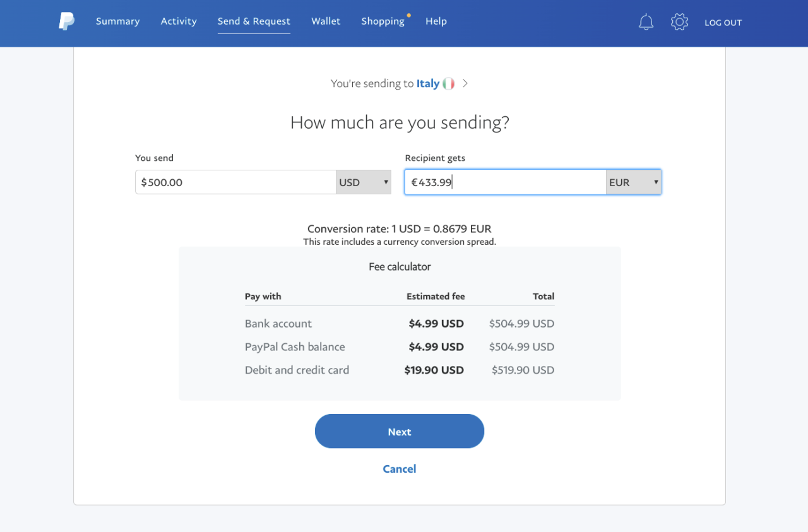Go to the Summary tab
Screen dimensions: 808x532
point(117,21)
